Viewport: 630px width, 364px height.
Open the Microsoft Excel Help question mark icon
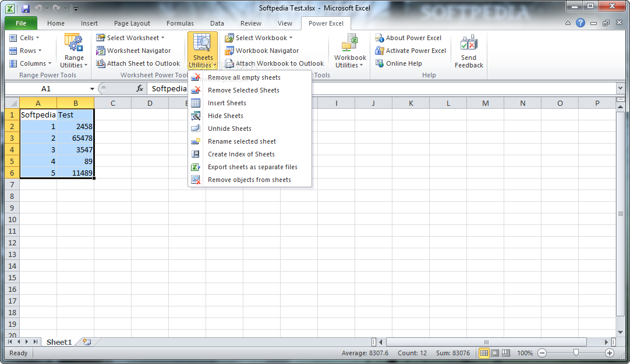pyautogui.click(x=580, y=23)
